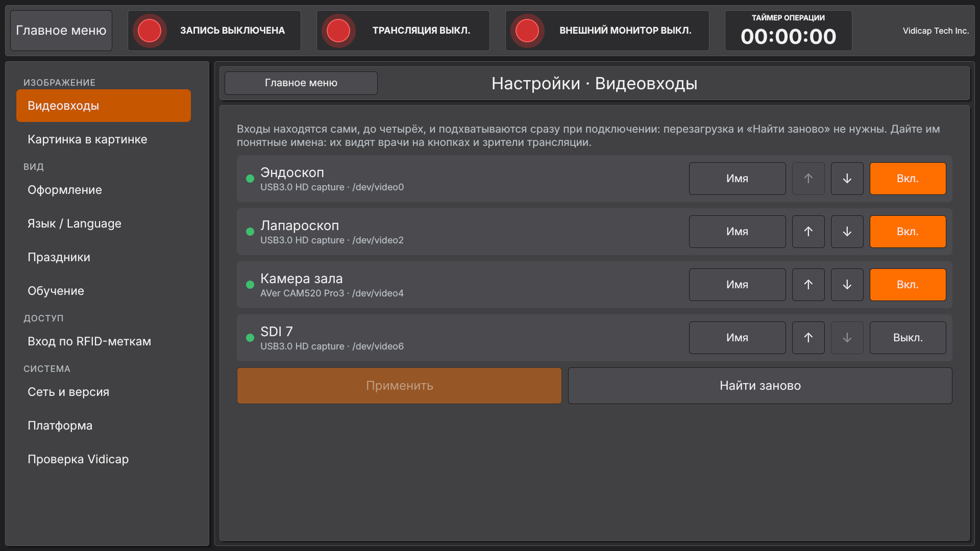Viewport: 980px width, 551px height.
Task: Click the red external monitor indicator circle
Action: tap(527, 31)
